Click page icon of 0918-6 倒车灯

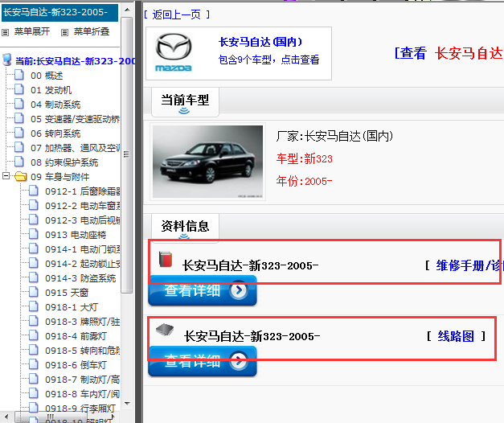[x=34, y=364]
